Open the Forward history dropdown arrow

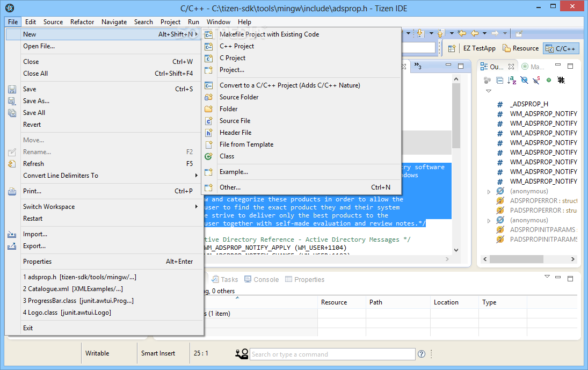coord(505,33)
